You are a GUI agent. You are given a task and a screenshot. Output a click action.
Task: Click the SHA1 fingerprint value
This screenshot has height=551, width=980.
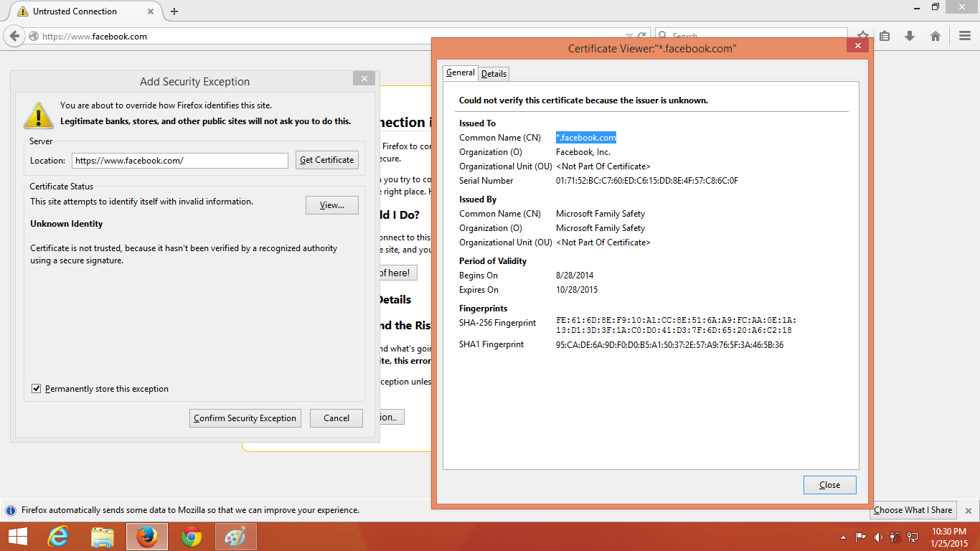(x=669, y=345)
